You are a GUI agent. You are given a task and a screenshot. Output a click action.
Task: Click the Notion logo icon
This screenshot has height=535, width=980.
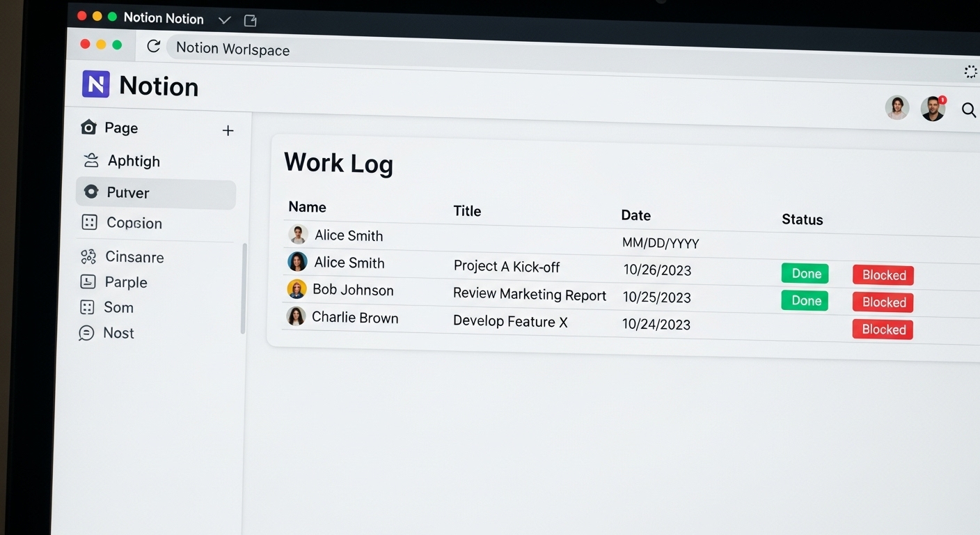[96, 84]
